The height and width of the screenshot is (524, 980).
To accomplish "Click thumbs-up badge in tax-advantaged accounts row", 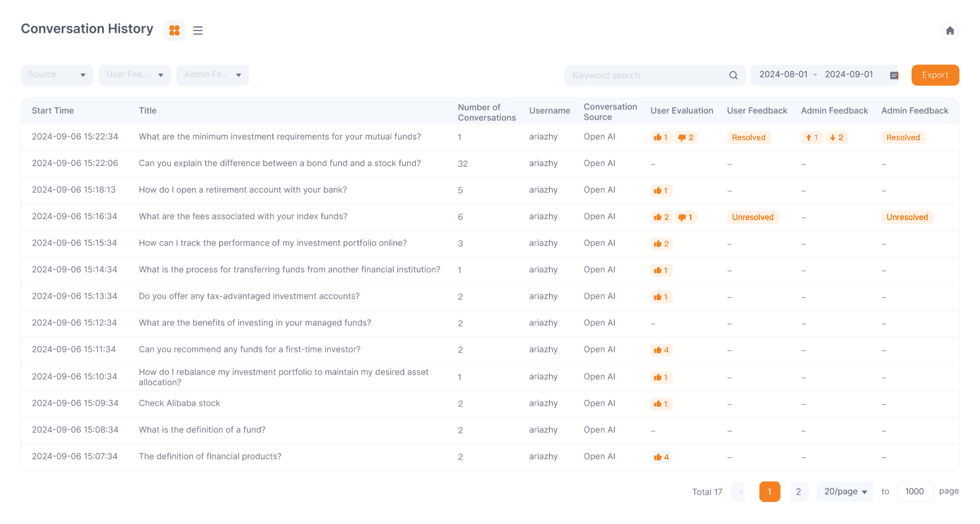I will 661,297.
